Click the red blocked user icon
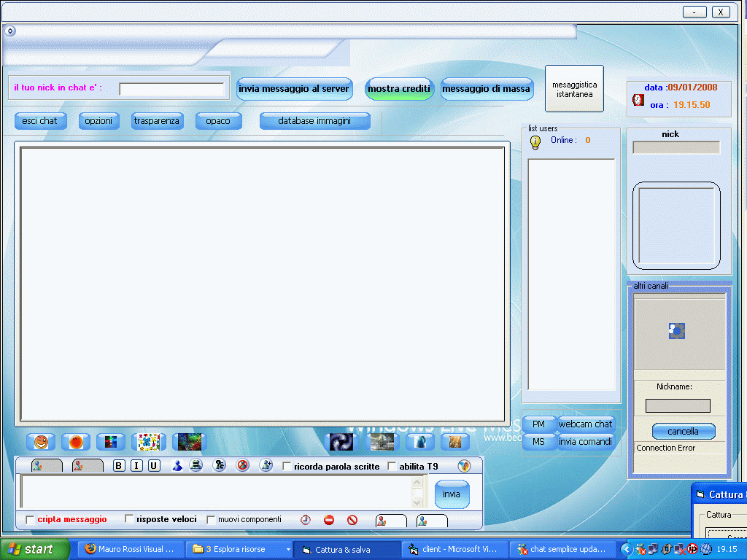The width and height of the screenshot is (747, 560). click(x=242, y=465)
